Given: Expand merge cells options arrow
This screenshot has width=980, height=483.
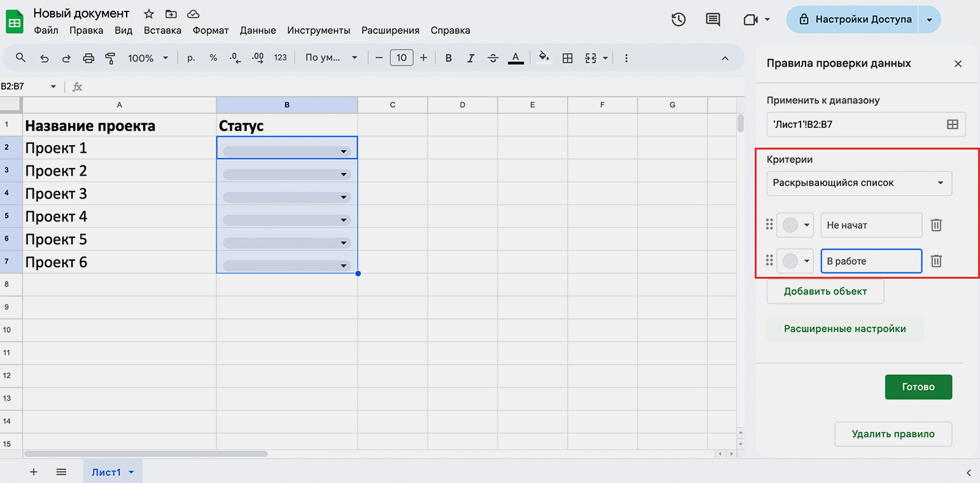Looking at the screenshot, I should click(605, 58).
